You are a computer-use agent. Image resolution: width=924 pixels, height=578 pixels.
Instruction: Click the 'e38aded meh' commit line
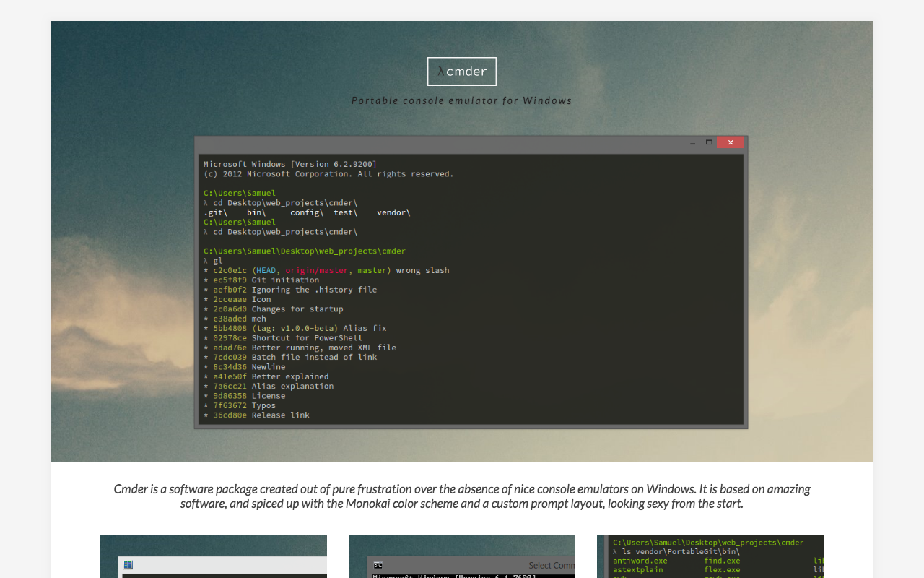(x=235, y=319)
